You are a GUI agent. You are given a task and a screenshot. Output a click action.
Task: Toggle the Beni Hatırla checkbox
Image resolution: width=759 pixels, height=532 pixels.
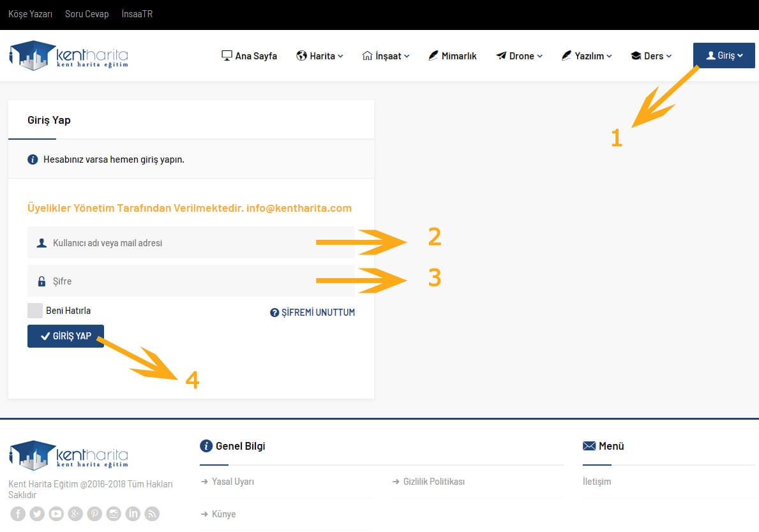pos(35,311)
